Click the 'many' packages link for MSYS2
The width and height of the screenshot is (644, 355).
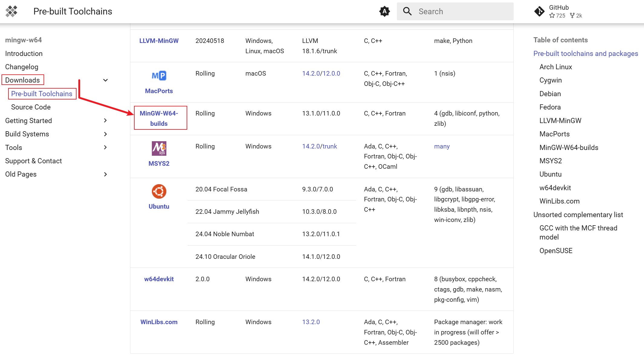click(442, 146)
